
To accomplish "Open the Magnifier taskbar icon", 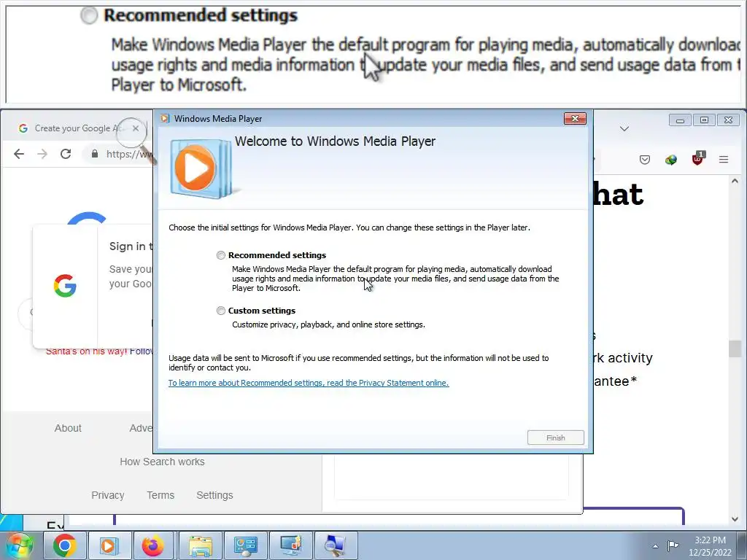I will coord(336,545).
